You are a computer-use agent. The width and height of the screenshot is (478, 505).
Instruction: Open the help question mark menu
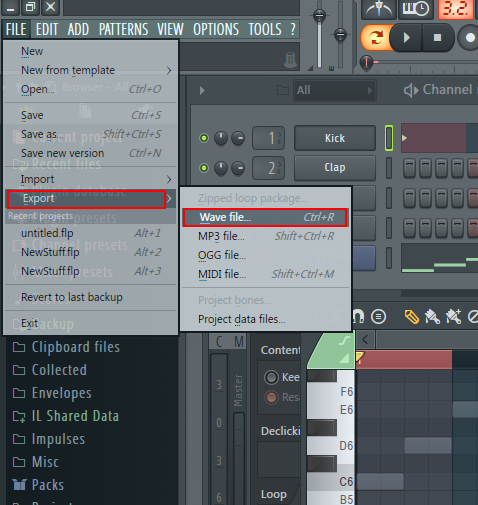[x=293, y=29]
